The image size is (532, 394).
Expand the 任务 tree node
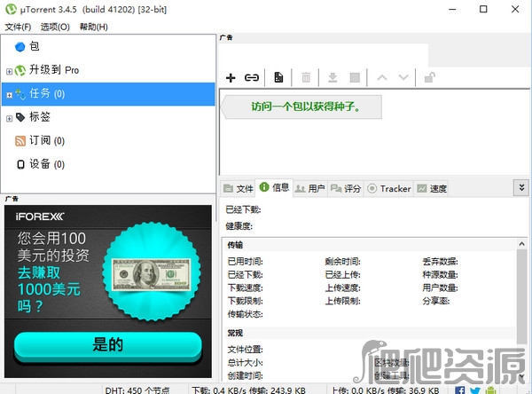tap(9, 95)
